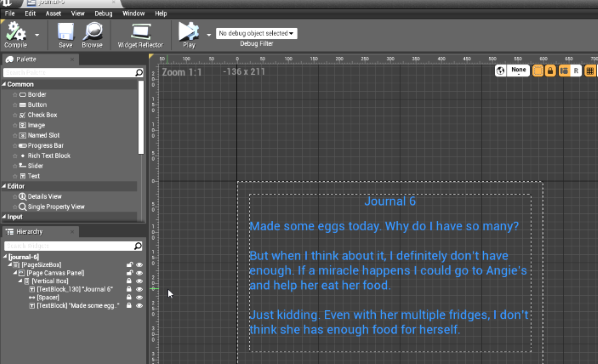Collapse the Common palette category
The image size is (598, 364).
[x=4, y=84]
